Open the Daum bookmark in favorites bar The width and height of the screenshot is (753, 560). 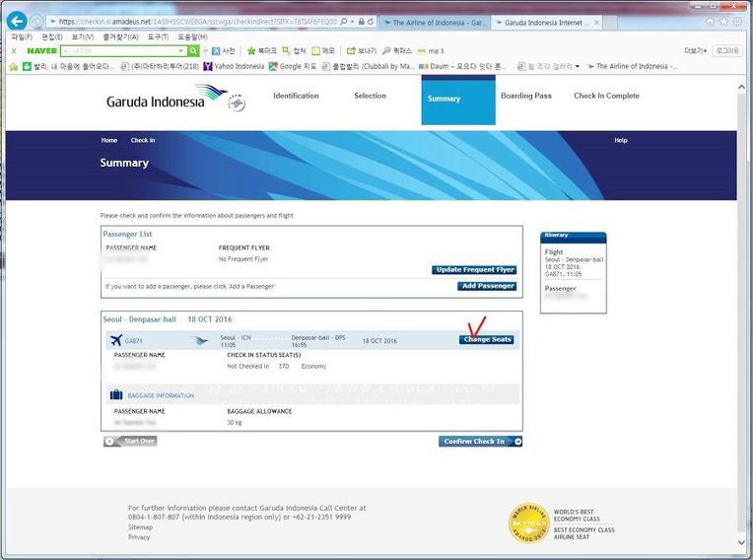[462, 66]
